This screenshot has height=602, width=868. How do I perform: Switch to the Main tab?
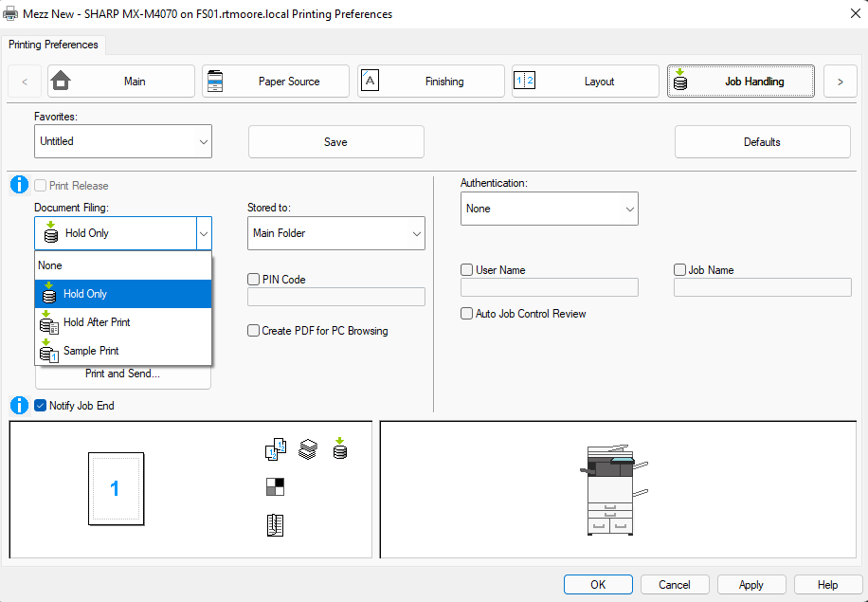pyautogui.click(x=121, y=82)
